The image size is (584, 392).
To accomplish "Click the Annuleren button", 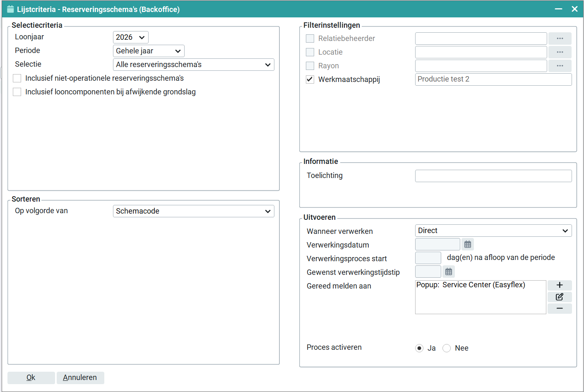I will (80, 378).
